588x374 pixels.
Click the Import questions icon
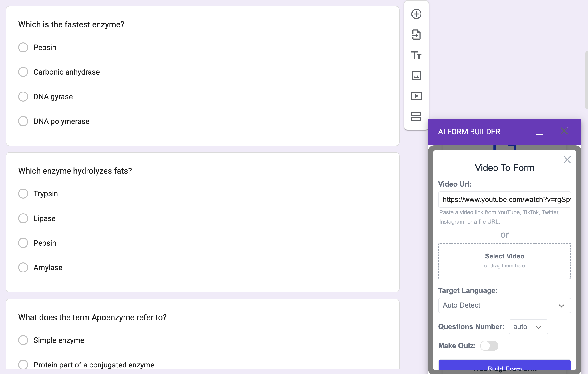pos(416,34)
